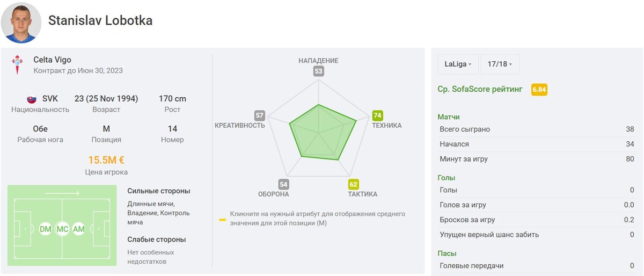Click the ТЕХНИКА label on radar chart
This screenshot has width=644, height=276.
[x=386, y=125]
